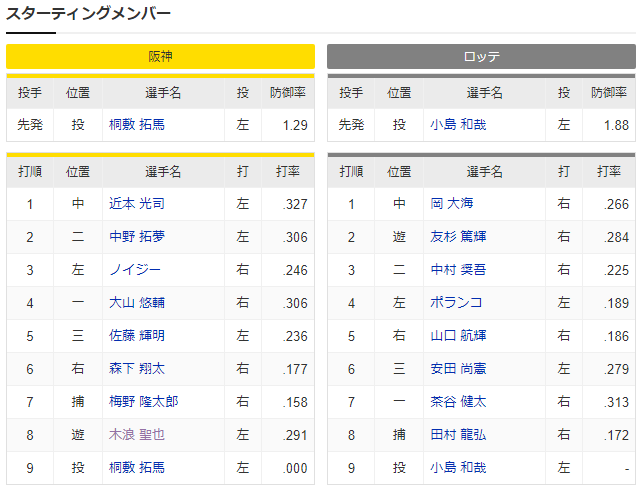Open 茶谷 健太 player profile
This screenshot has width=638, height=487.
(458, 402)
